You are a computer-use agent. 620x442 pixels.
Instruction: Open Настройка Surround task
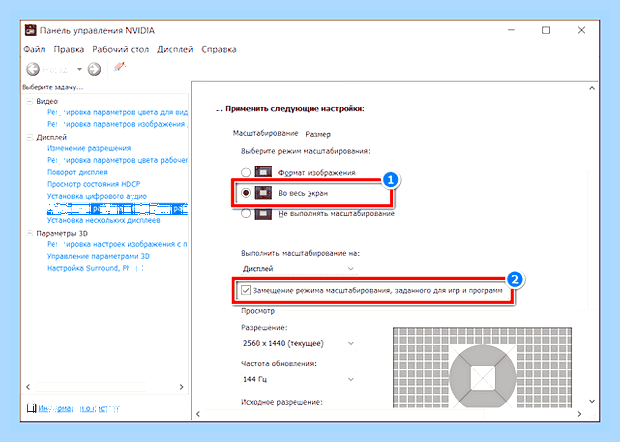pos(95,268)
